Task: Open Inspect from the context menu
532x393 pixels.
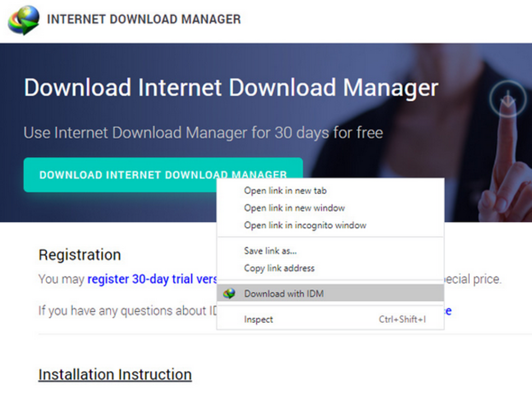Action: coord(330,319)
